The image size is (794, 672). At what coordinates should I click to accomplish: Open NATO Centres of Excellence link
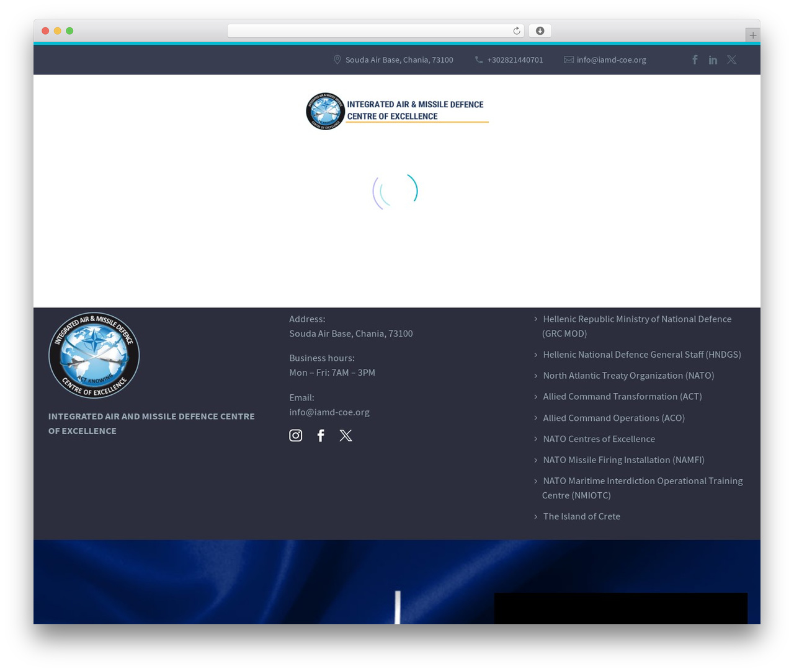pyautogui.click(x=599, y=439)
